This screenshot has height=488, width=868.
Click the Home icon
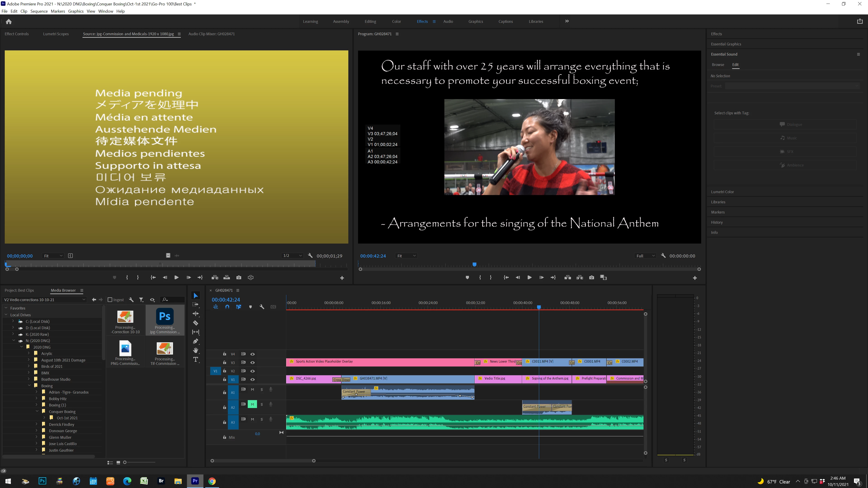9,21
